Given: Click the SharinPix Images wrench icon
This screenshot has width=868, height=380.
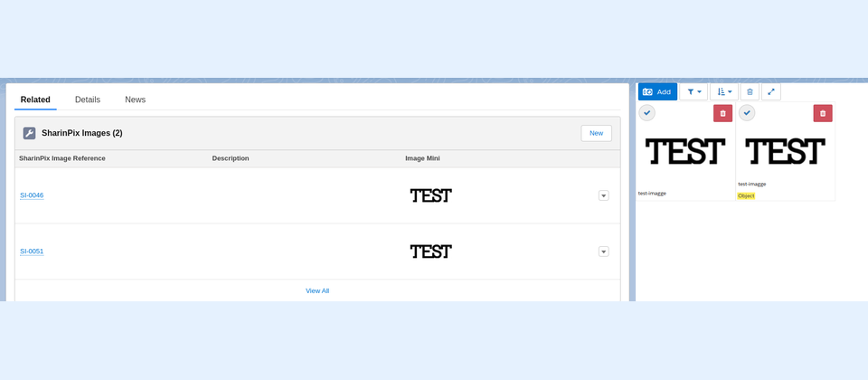Looking at the screenshot, I should coord(30,133).
